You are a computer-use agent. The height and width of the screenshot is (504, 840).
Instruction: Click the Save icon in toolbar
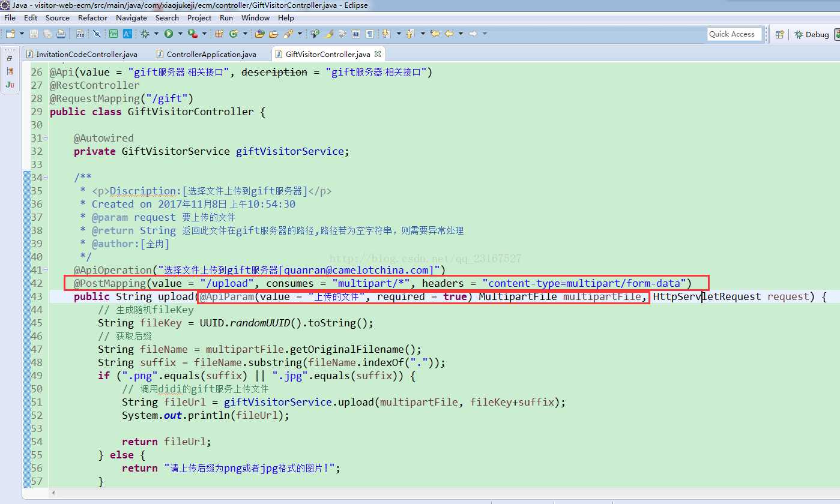[34, 34]
